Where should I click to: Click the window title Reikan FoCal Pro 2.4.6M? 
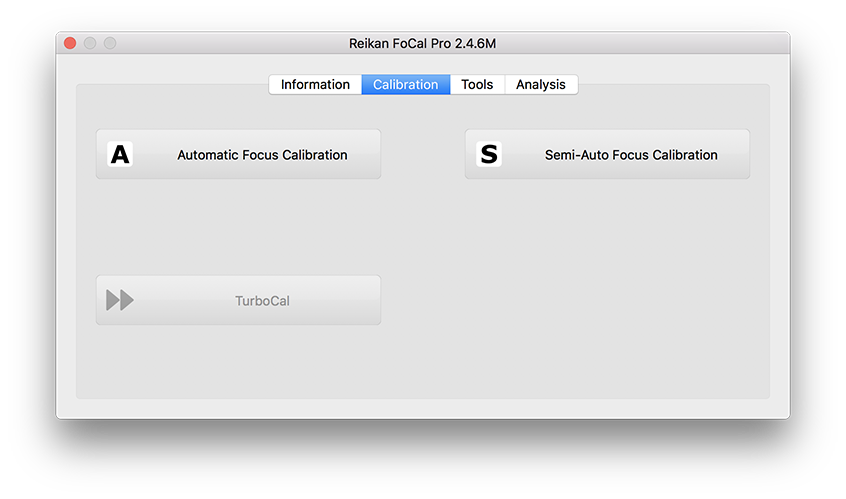coord(422,44)
